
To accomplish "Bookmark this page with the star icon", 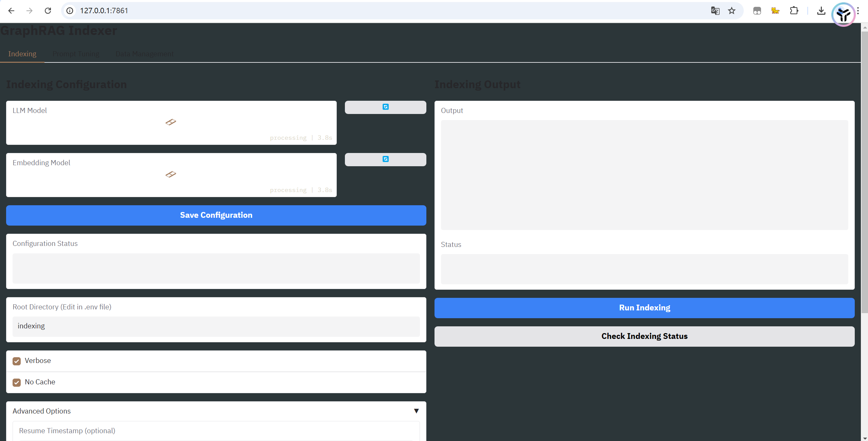I will pyautogui.click(x=732, y=11).
